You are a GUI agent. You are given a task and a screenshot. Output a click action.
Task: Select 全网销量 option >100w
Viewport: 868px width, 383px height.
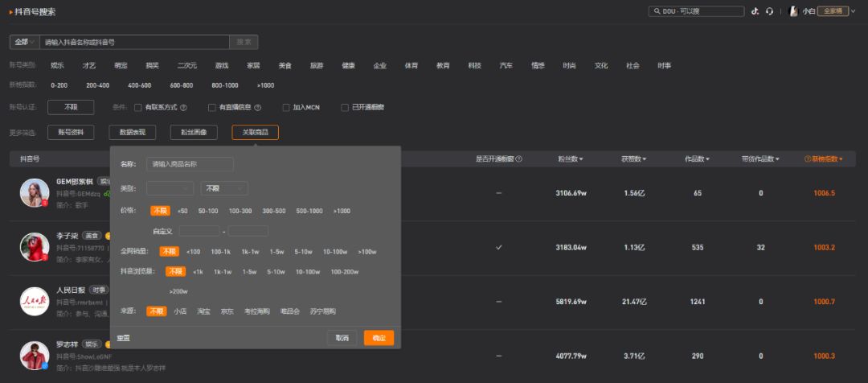[367, 252]
